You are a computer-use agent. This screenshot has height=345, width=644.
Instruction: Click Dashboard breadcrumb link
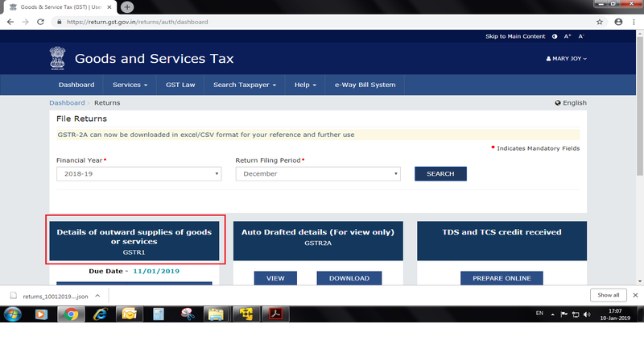(x=67, y=103)
